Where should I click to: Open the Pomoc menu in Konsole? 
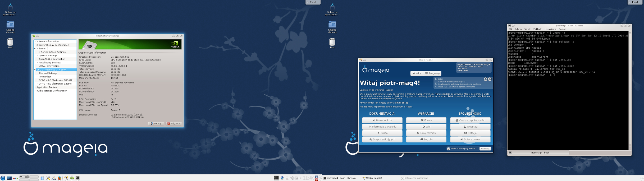(562, 29)
